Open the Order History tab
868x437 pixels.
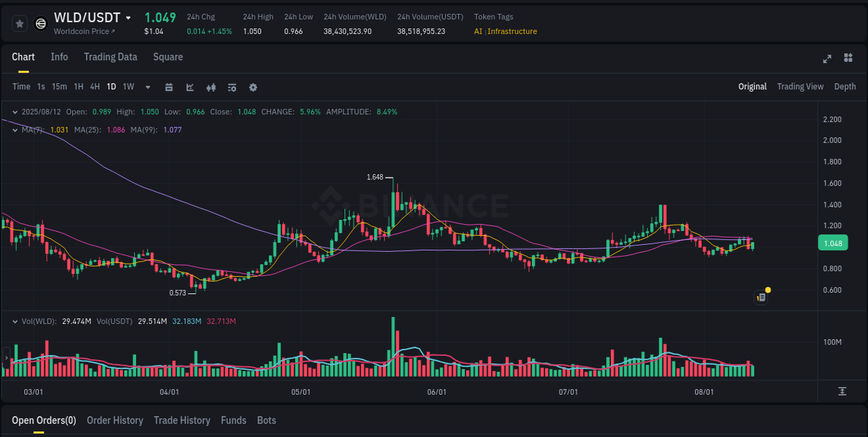click(115, 420)
